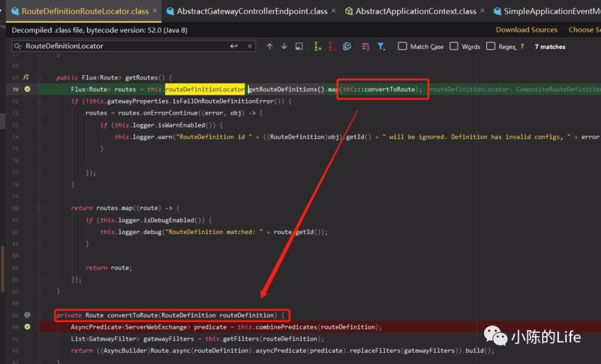The height and width of the screenshot is (364, 601).
Task: Click the left-edge vertical scrollbar thumb
Action: point(3,269)
